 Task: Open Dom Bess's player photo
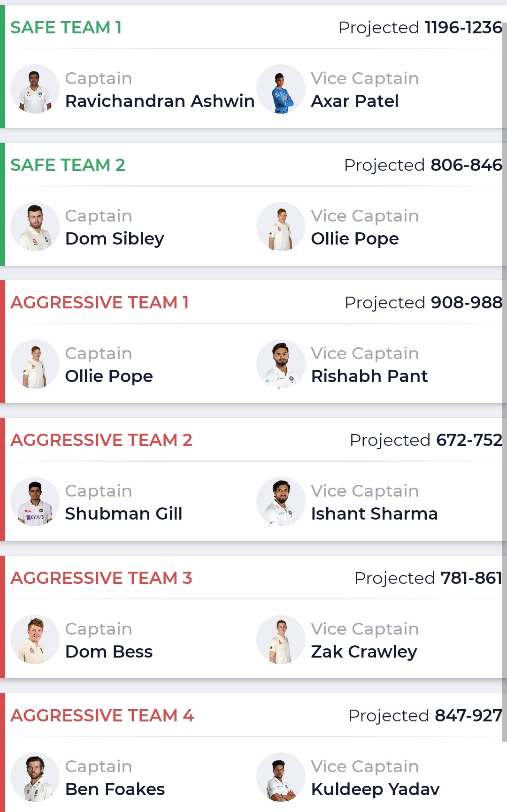35,640
